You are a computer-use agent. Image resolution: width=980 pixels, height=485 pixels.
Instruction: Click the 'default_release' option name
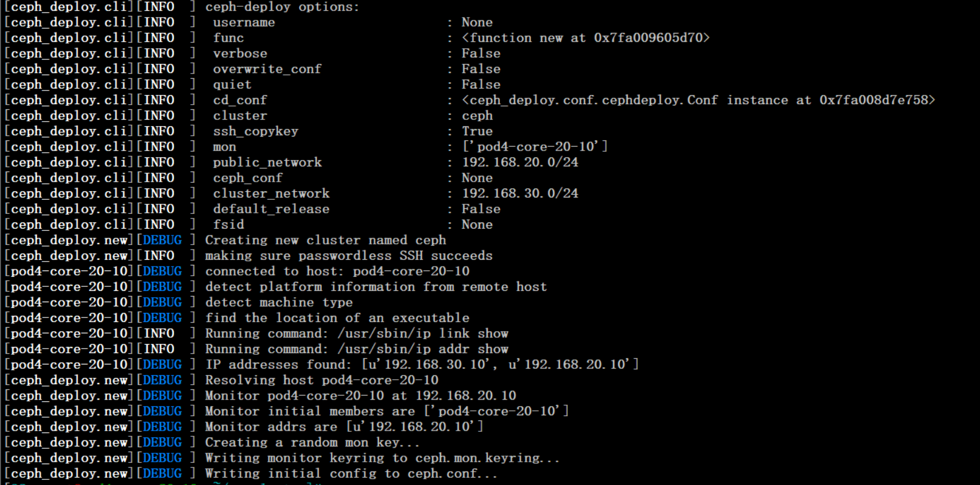(271, 209)
